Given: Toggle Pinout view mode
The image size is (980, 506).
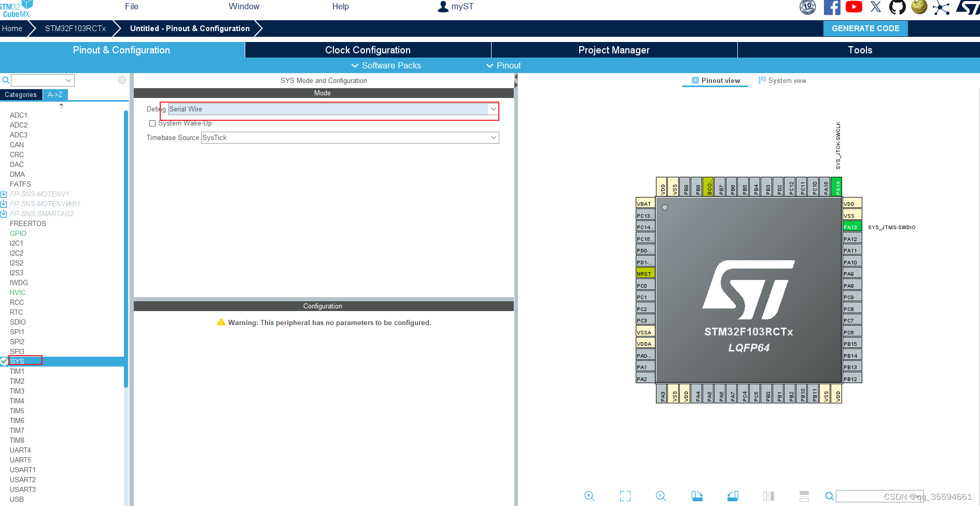Looking at the screenshot, I should (x=715, y=80).
